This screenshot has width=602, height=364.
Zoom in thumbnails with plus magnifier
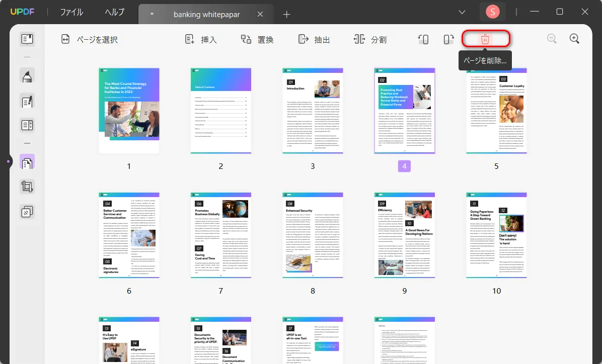point(574,39)
